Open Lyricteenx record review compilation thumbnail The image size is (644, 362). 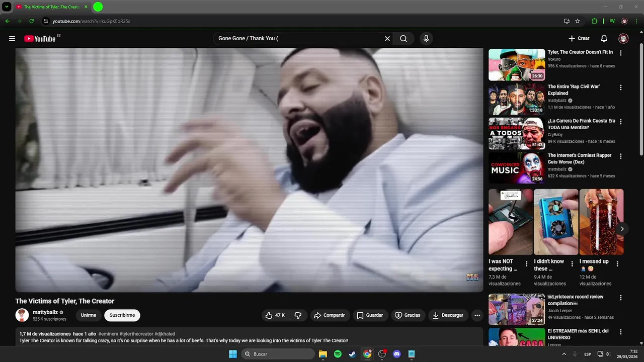[x=517, y=309]
